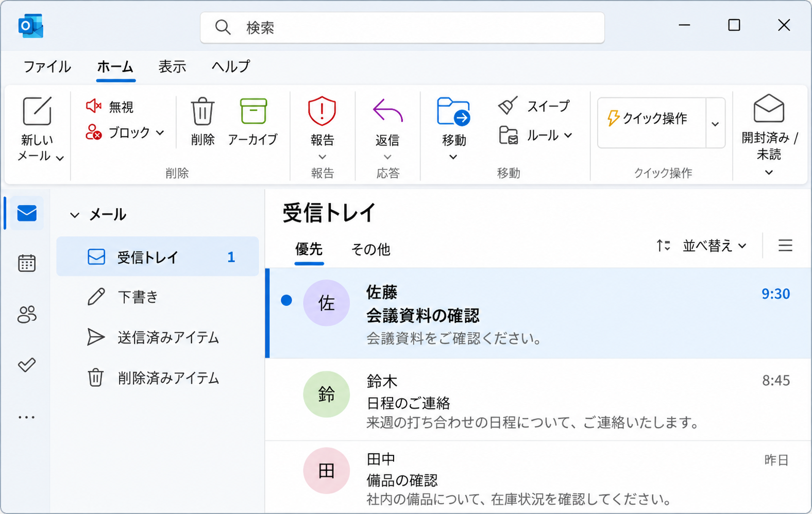This screenshot has width=812, height=514.
Task: Toggle 開封済み / 未読 envelope icon
Action: (769, 108)
